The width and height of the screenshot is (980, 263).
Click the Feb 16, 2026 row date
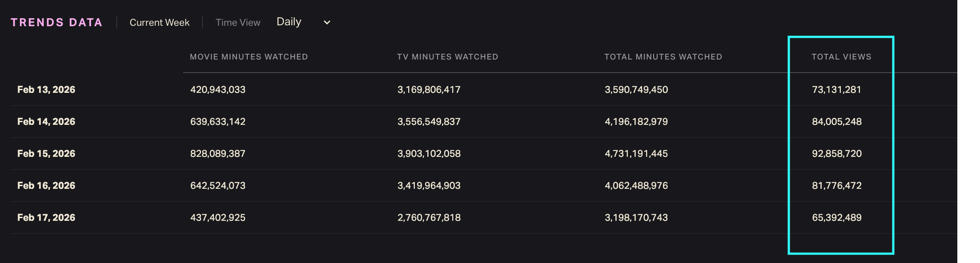coord(46,186)
